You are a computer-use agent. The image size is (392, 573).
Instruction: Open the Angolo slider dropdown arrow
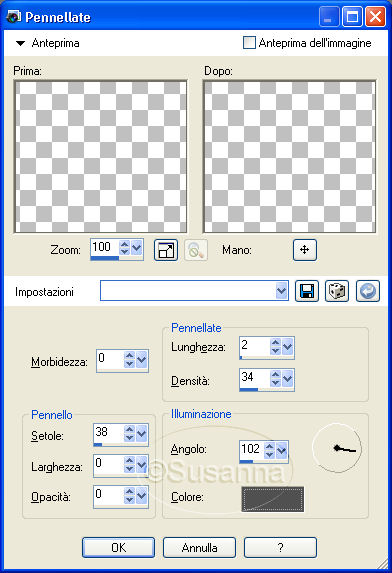(x=281, y=450)
